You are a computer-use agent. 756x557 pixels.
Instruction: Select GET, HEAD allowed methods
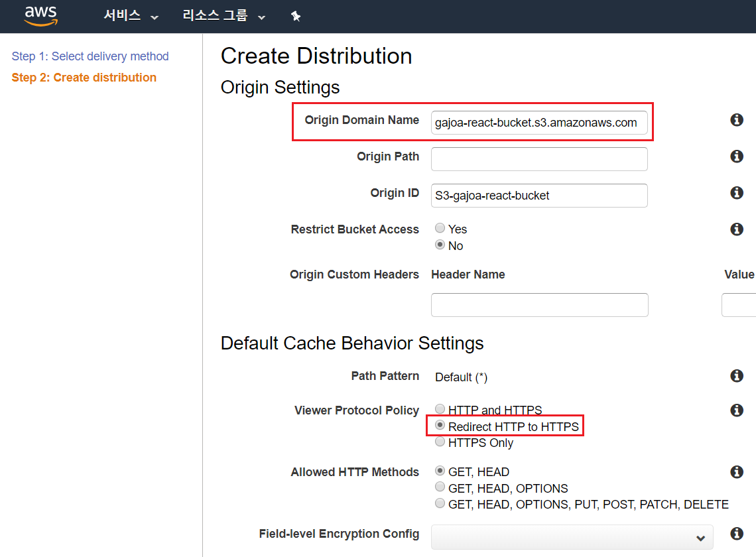440,470
